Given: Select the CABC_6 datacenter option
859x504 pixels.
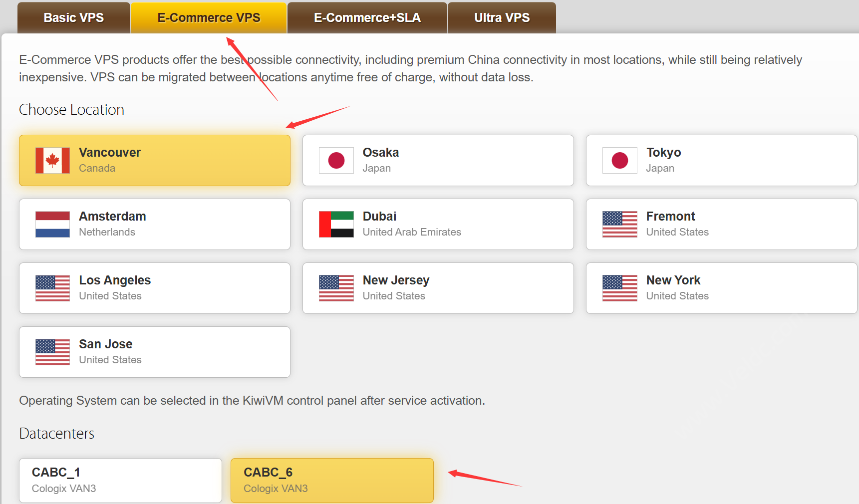Looking at the screenshot, I should pos(332,480).
